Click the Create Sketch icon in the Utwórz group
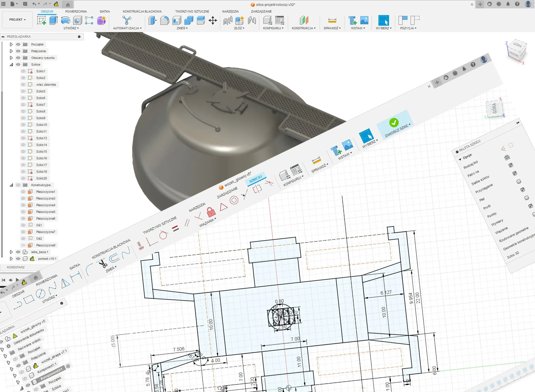This screenshot has width=535, height=392. click(41, 20)
